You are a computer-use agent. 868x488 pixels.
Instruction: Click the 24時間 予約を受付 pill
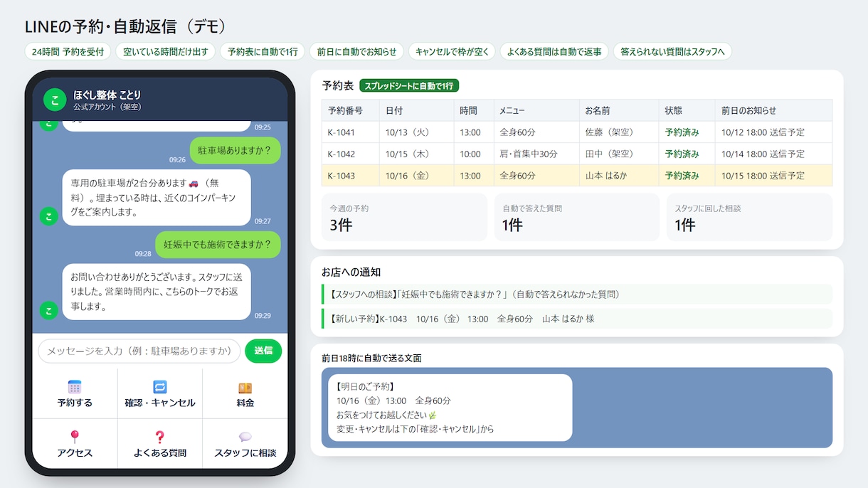(x=68, y=51)
